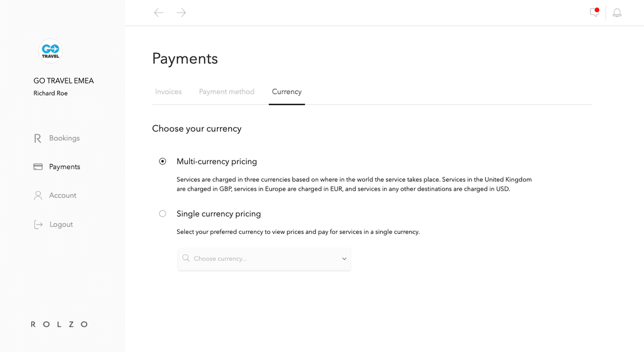Select the Single currency pricing radio button

163,214
